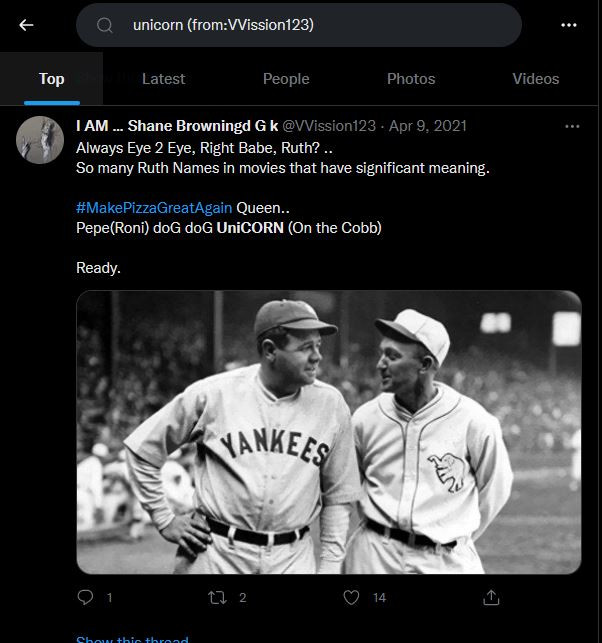Select the Photos tab
This screenshot has width=602, height=643.
point(411,79)
